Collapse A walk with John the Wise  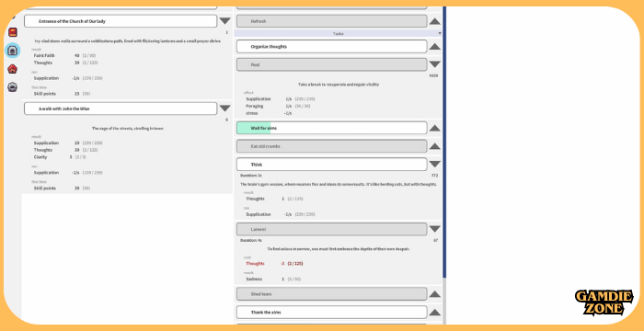224,108
